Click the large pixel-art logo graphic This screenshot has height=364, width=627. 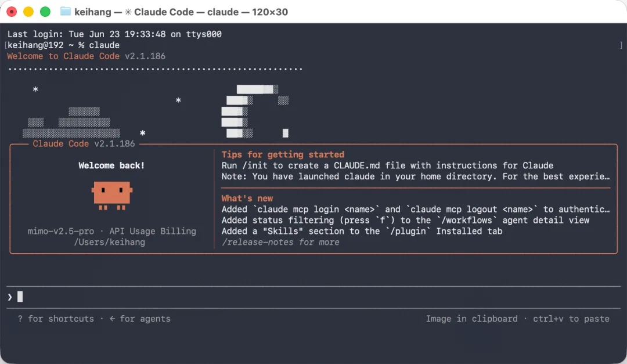click(255, 111)
